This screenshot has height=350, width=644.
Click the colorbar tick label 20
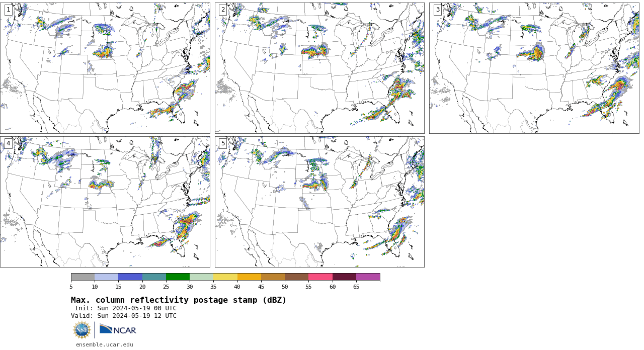tap(142, 287)
